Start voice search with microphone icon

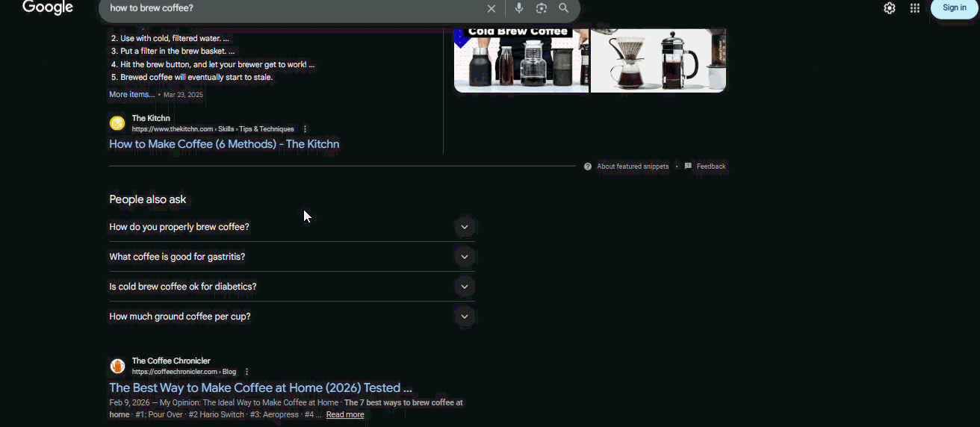tap(519, 8)
